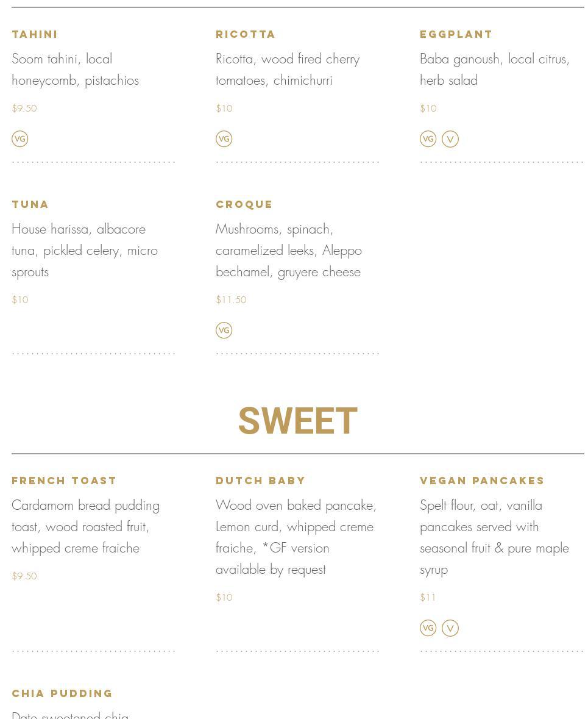The height and width of the screenshot is (719, 588).
Task: Click the V vegan badge under Eggplant
Action: click(450, 139)
